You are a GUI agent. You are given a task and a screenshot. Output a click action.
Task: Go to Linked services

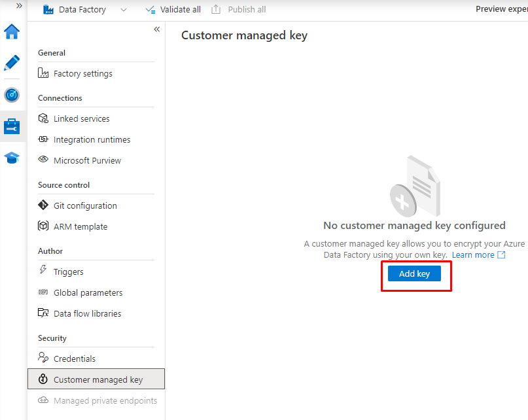pos(81,118)
